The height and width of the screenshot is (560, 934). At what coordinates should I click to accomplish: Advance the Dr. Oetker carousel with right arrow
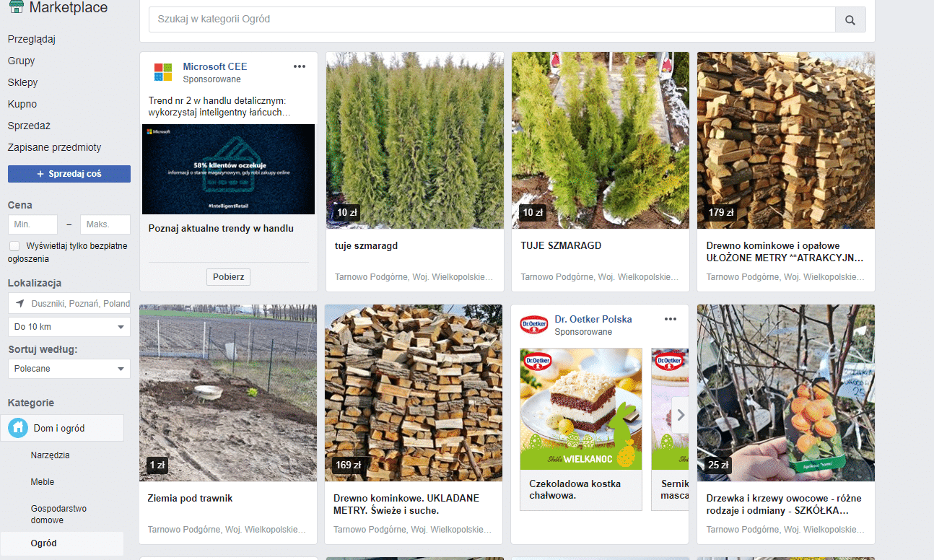pos(680,416)
